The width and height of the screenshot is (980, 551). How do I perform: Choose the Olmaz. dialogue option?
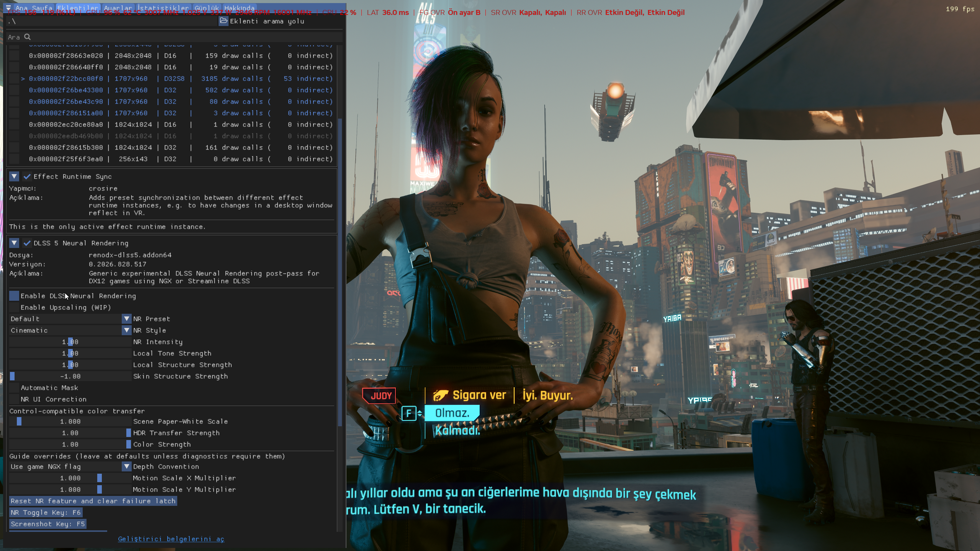tap(452, 413)
